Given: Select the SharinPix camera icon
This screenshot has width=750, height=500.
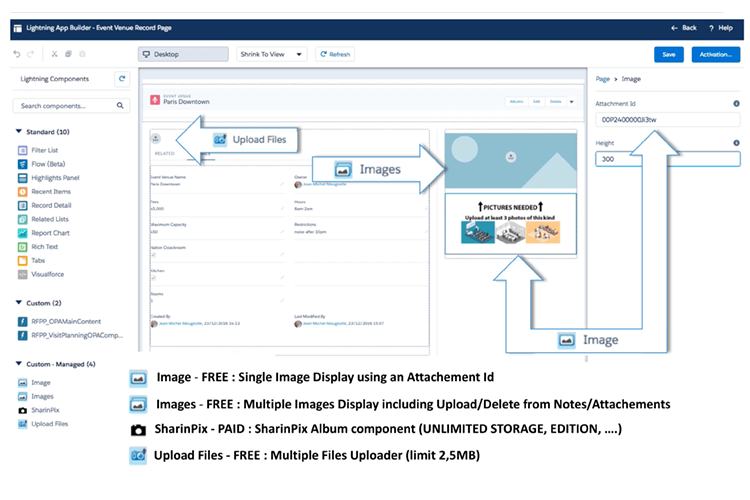Looking at the screenshot, I should click(22, 411).
